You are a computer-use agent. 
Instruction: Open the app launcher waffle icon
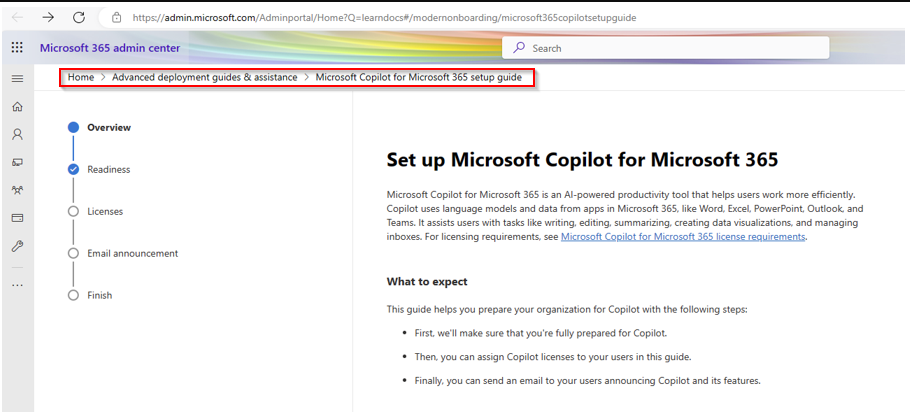point(17,47)
